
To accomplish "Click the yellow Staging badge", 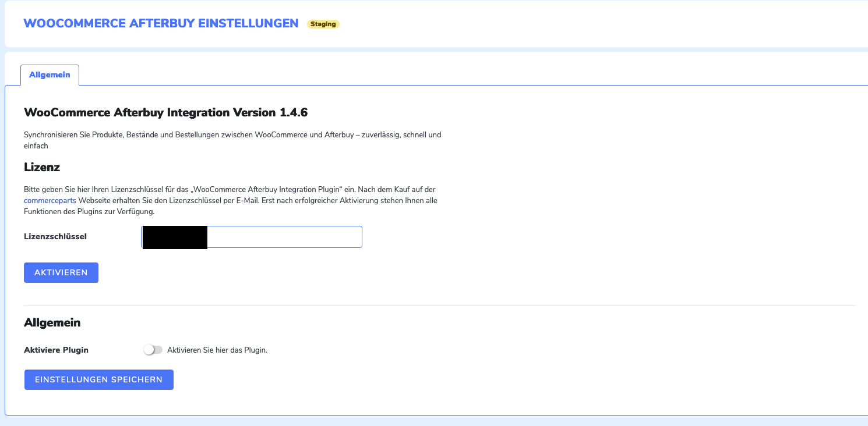I will [x=323, y=24].
